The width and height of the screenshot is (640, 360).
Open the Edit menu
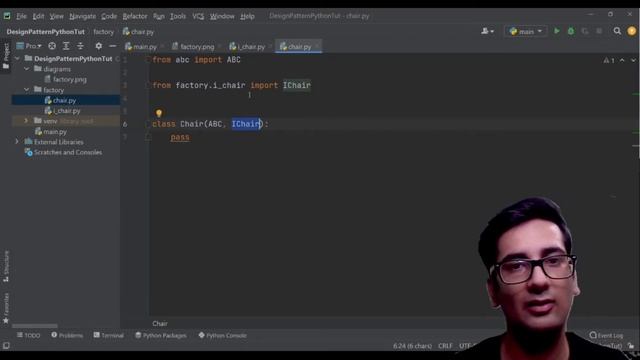pos(38,16)
